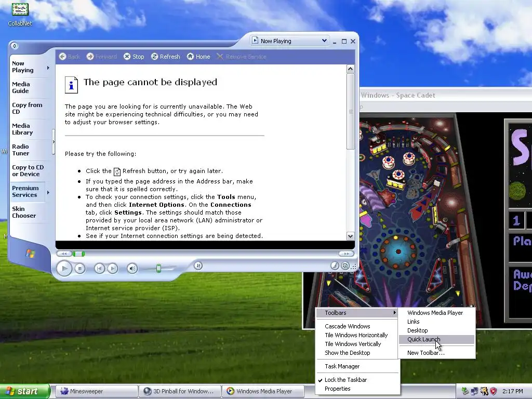Click the 2:17 PM clock
Screen dimensions: 532x399
(x=512, y=391)
